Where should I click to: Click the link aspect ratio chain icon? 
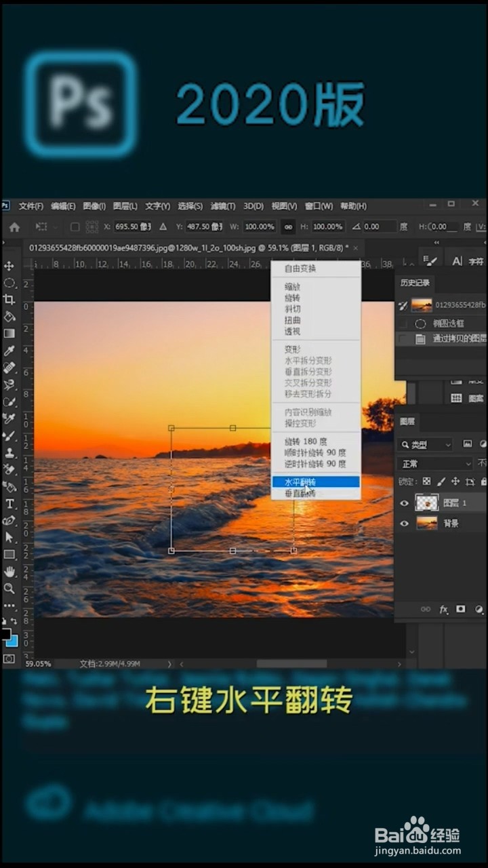coord(288,227)
